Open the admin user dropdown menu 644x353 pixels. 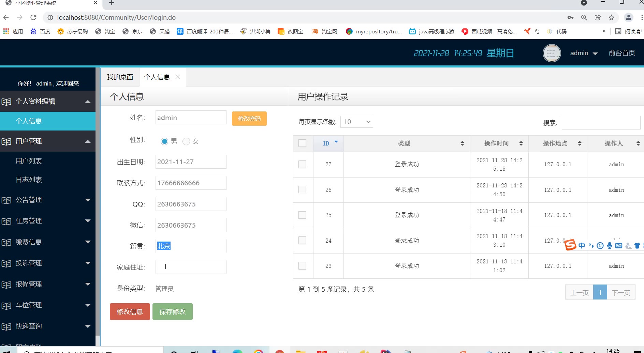(x=584, y=53)
